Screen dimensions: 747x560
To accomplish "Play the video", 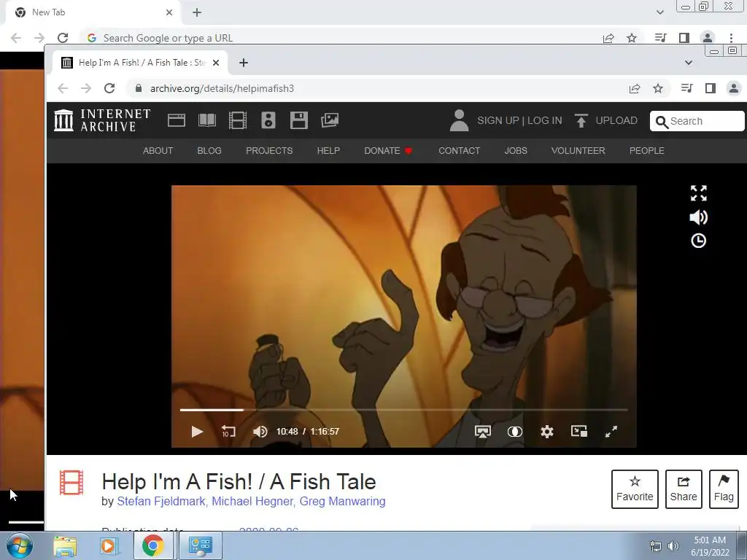I will pyautogui.click(x=197, y=432).
